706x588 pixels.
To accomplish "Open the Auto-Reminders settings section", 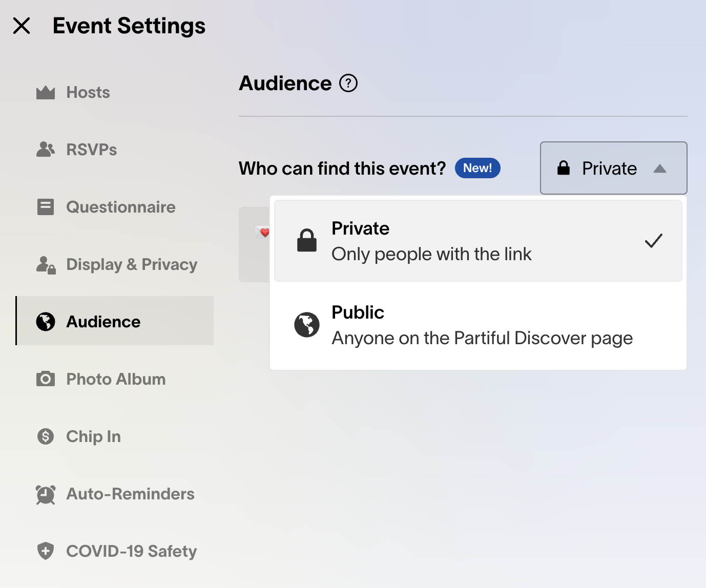I will click(130, 494).
